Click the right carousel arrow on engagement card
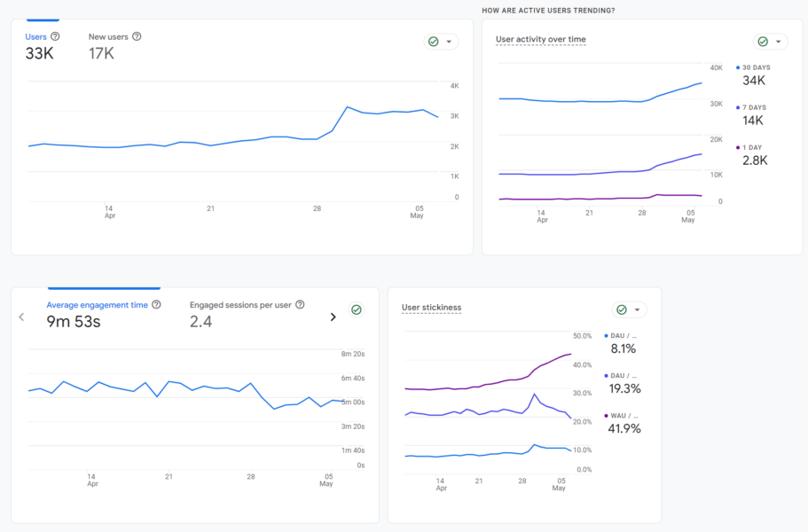The width and height of the screenshot is (808, 532). pyautogui.click(x=334, y=315)
